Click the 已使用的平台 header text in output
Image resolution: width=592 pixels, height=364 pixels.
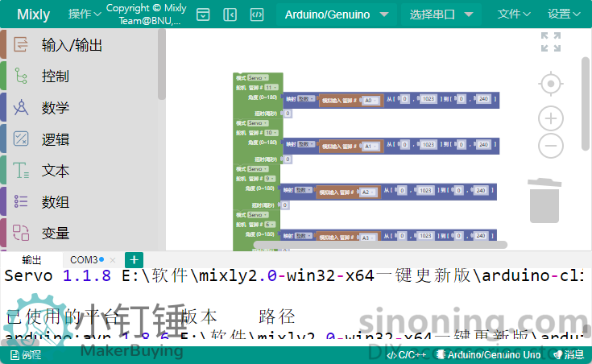coord(62,316)
